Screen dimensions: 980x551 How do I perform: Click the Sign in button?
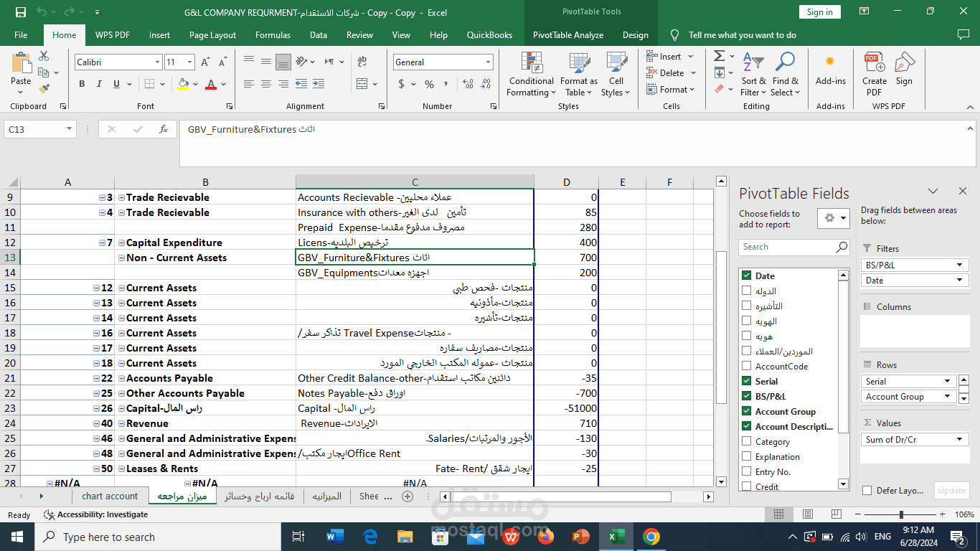[819, 11]
